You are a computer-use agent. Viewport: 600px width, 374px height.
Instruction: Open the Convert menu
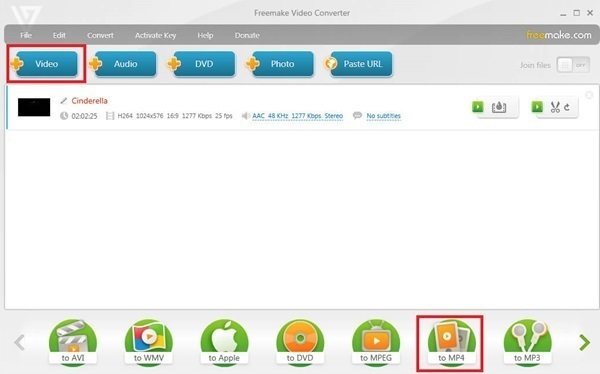coord(100,35)
